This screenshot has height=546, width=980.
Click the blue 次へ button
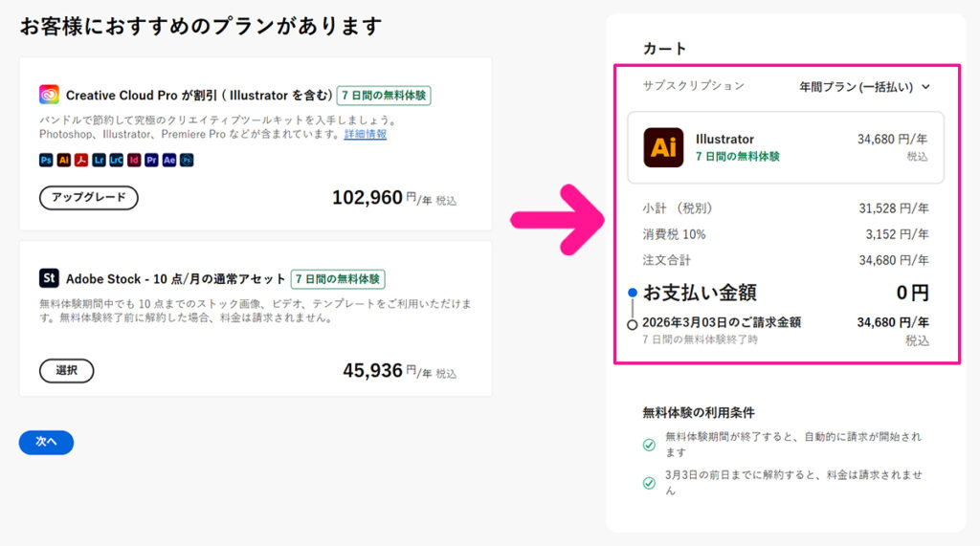tap(46, 443)
